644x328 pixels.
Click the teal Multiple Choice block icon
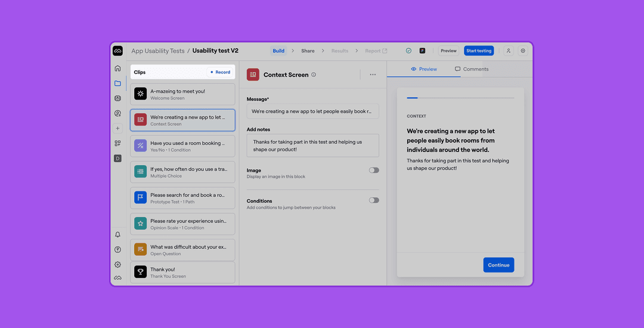pos(141,172)
